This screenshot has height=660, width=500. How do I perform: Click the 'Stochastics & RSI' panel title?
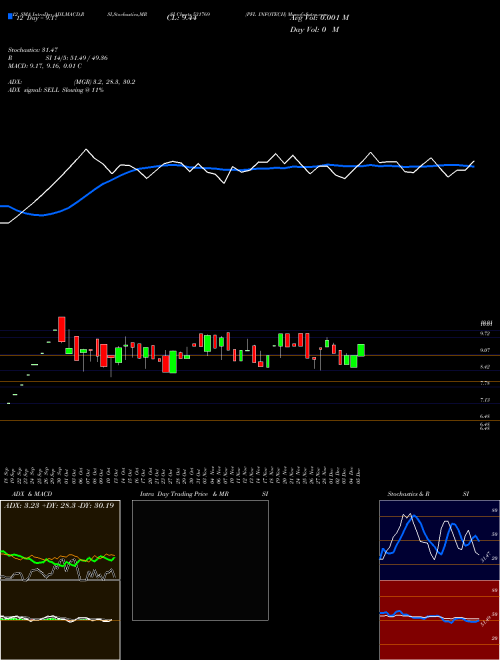pyautogui.click(x=428, y=494)
